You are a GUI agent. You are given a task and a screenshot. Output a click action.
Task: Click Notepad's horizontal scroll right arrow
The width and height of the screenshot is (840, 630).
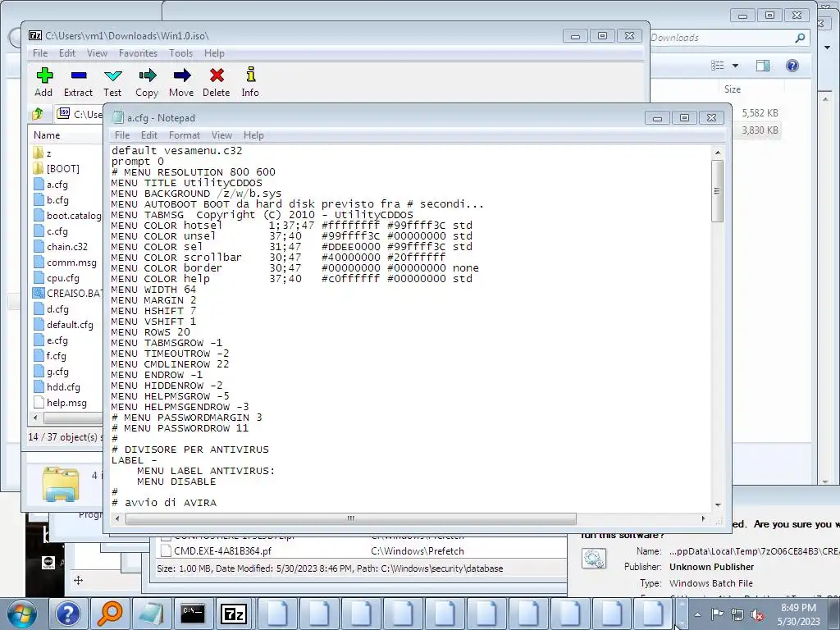coord(703,518)
